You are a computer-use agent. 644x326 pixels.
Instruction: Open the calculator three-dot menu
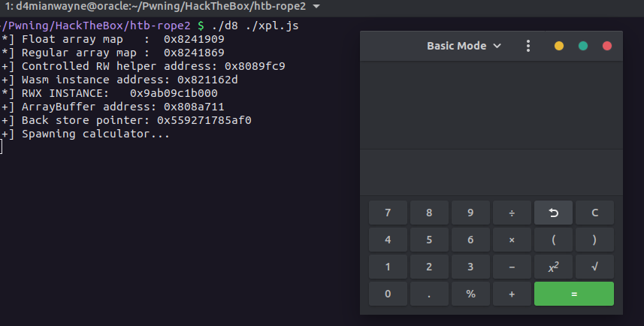[x=528, y=46]
